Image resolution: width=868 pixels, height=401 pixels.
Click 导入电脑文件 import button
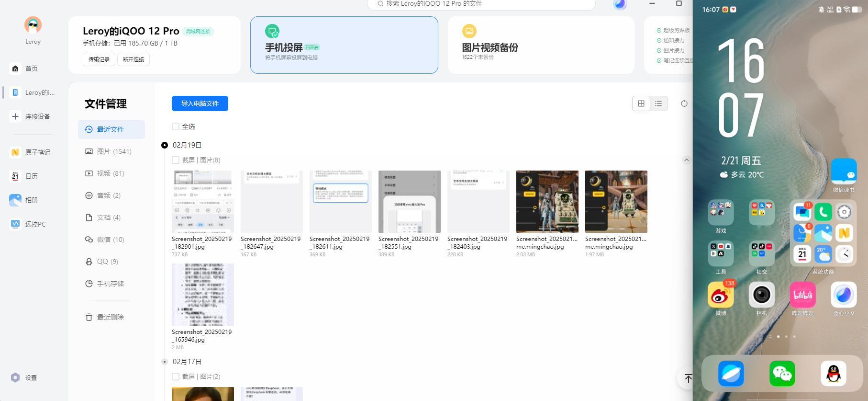click(200, 103)
